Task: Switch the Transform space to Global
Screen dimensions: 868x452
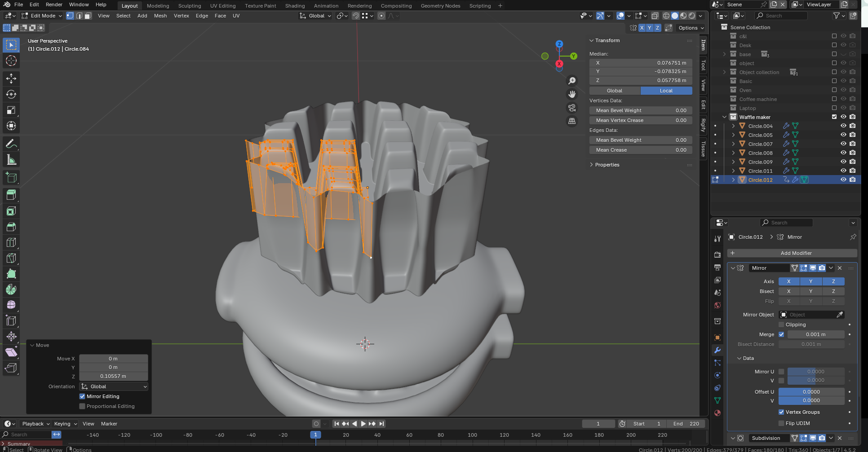Action: 614,91
